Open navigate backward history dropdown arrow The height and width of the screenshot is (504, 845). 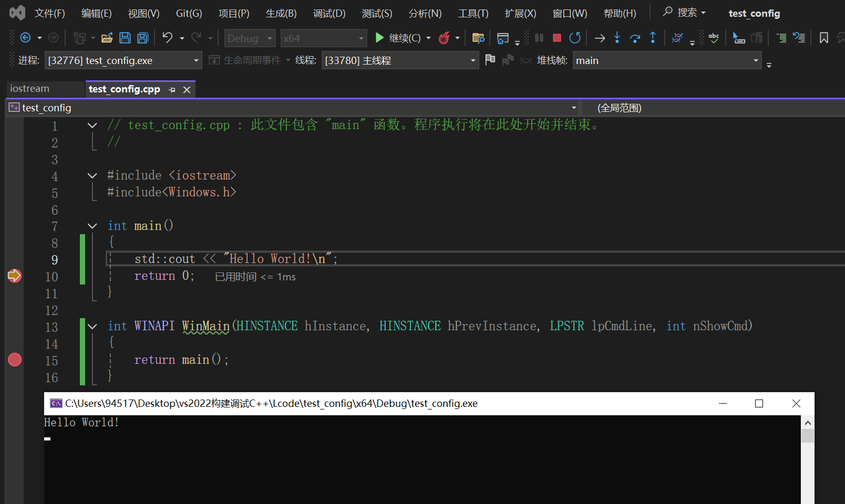coord(39,38)
